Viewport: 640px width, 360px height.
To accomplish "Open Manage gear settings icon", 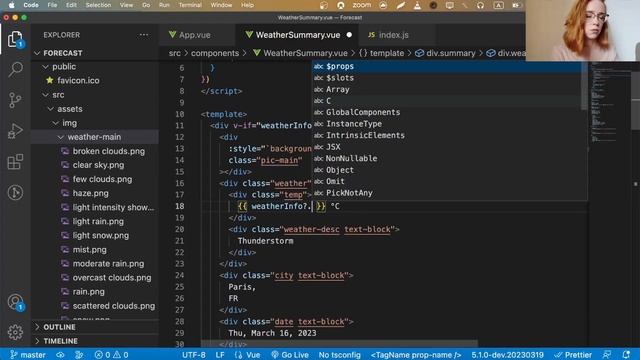I will click(15, 332).
